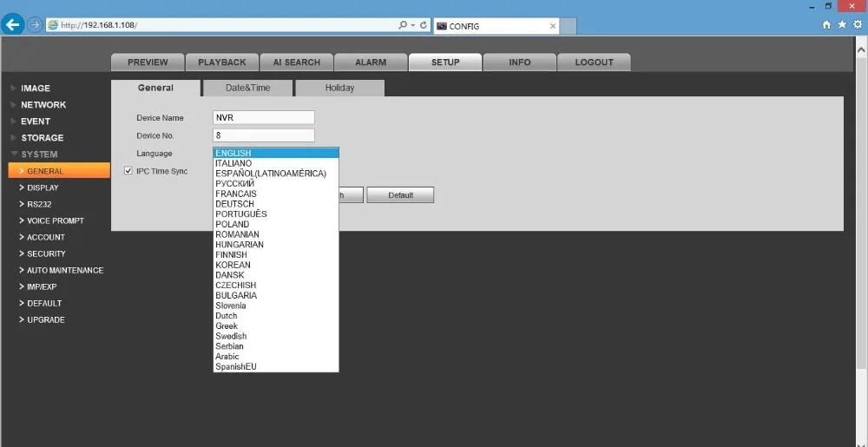Click the browser back arrow button

[x=12, y=25]
